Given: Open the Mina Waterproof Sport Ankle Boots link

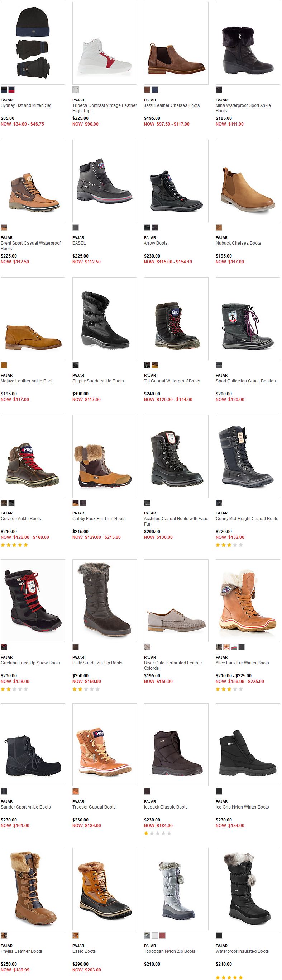Looking at the screenshot, I should click(243, 108).
